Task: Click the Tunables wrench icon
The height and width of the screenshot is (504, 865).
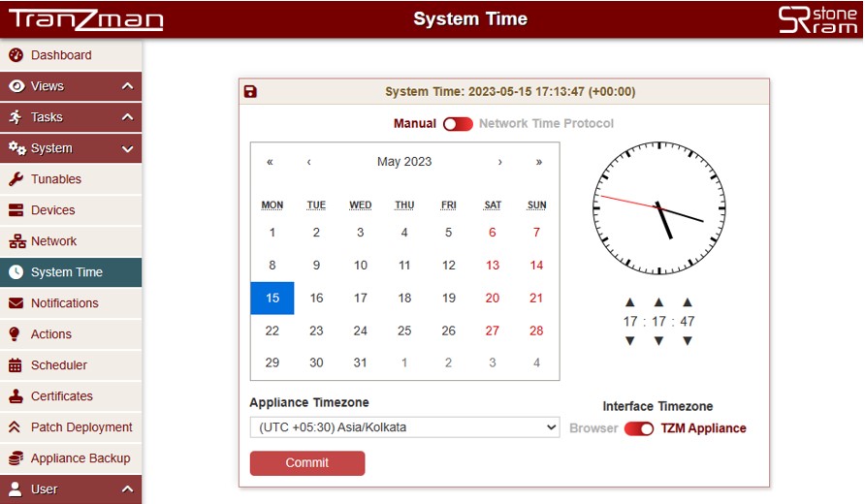Action: tap(16, 179)
